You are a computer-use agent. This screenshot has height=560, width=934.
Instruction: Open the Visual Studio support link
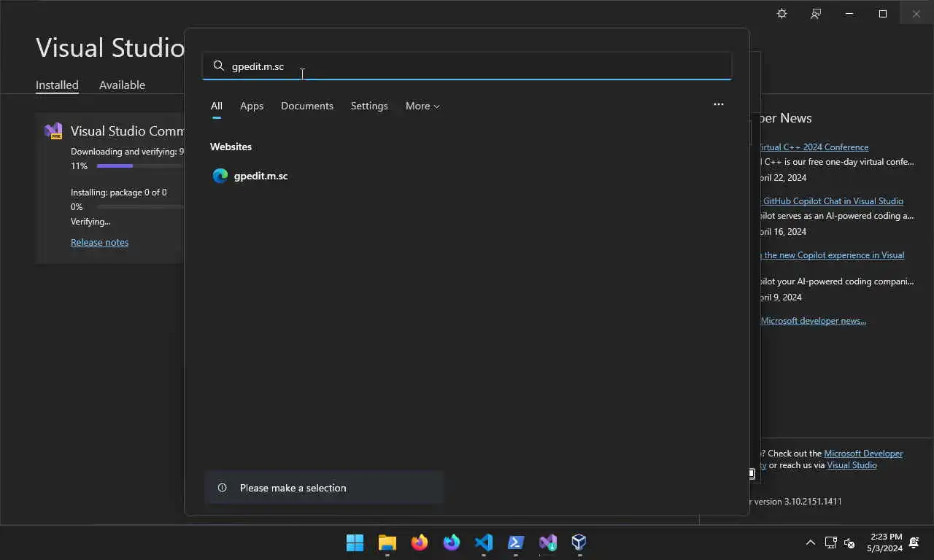coord(852,465)
